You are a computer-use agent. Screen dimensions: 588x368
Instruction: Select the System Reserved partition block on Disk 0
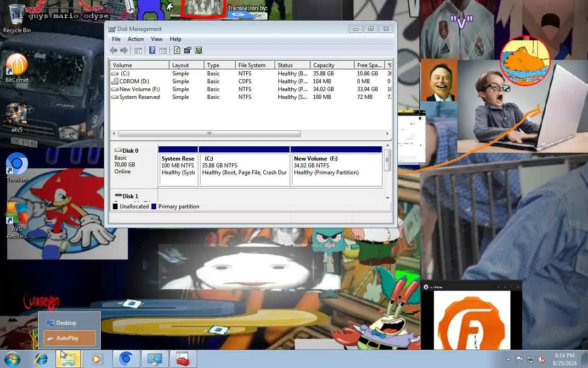(x=178, y=166)
